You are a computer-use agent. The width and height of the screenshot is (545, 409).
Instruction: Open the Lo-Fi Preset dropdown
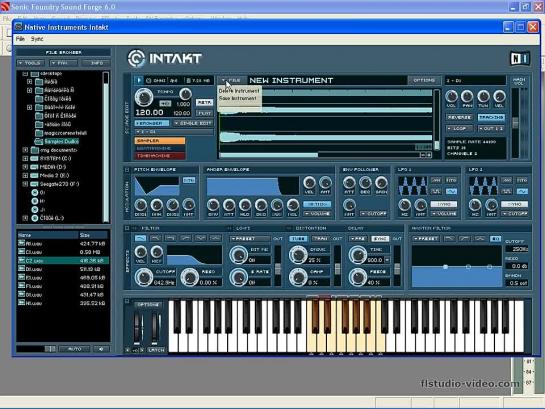(249, 239)
